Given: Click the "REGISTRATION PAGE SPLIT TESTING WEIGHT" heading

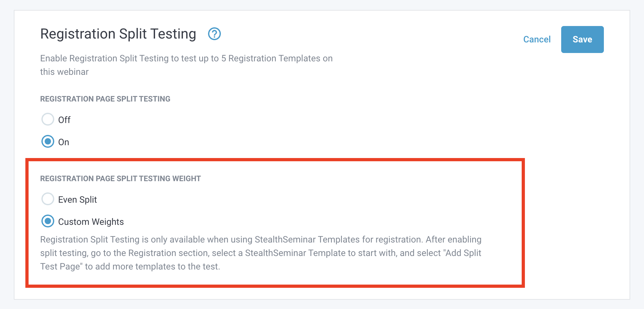Looking at the screenshot, I should pos(120,179).
